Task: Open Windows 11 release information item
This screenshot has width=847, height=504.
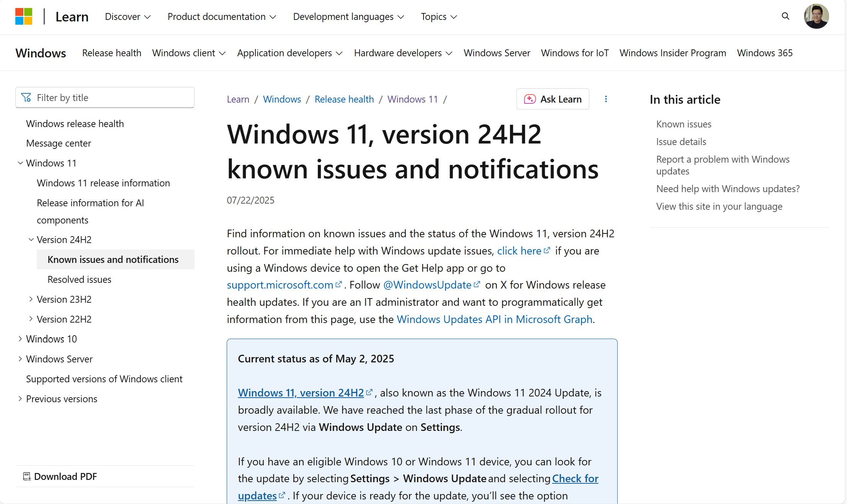Action: click(103, 183)
